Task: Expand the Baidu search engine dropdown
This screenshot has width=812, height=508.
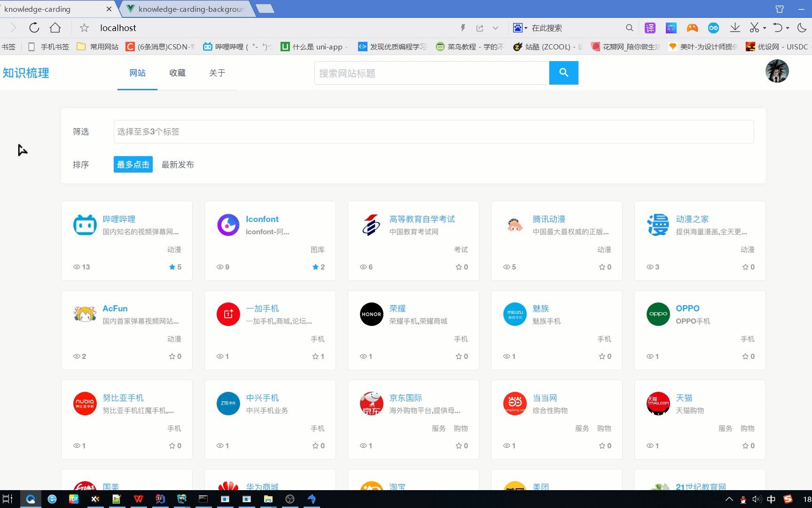Action: [526, 28]
